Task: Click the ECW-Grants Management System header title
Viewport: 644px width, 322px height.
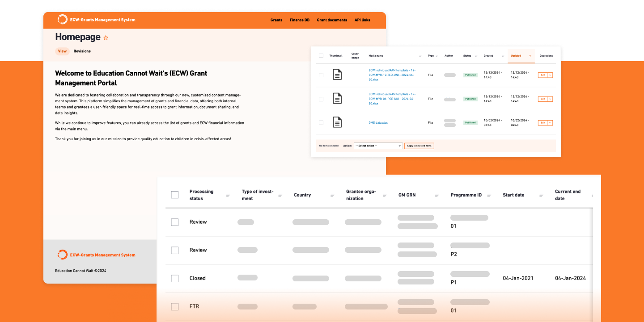Action: click(x=102, y=20)
